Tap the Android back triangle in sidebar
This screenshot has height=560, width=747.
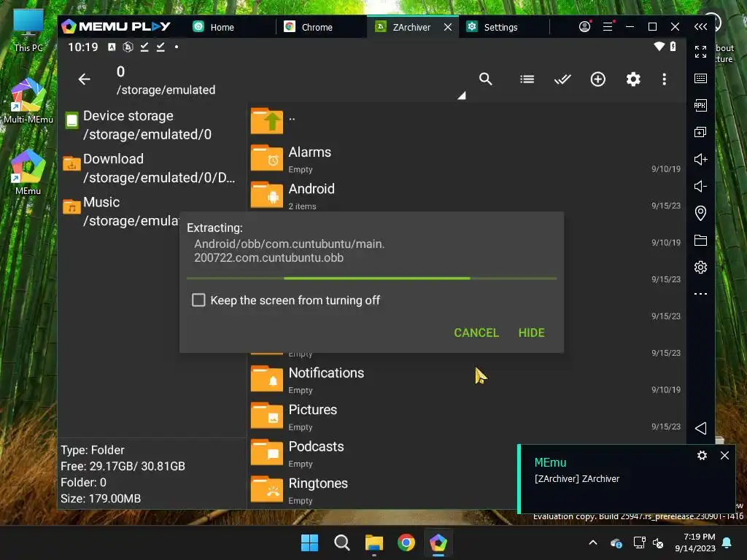[x=700, y=428]
